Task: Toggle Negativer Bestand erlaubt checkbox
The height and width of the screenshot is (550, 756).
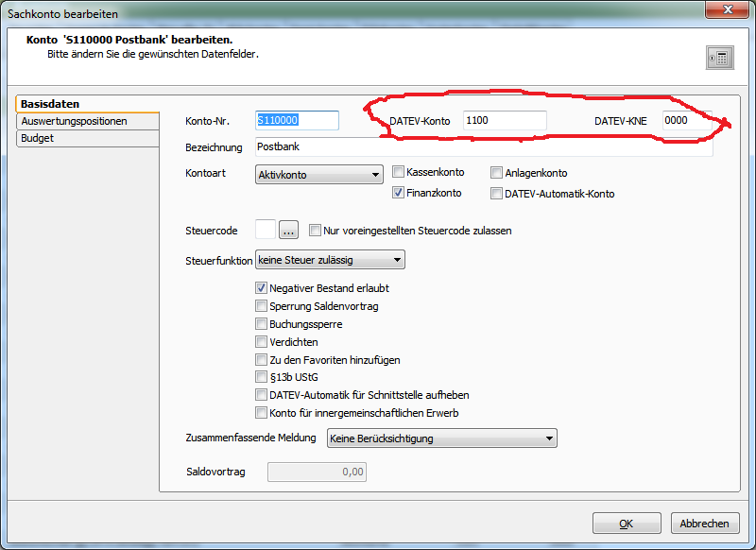Action: [x=262, y=288]
